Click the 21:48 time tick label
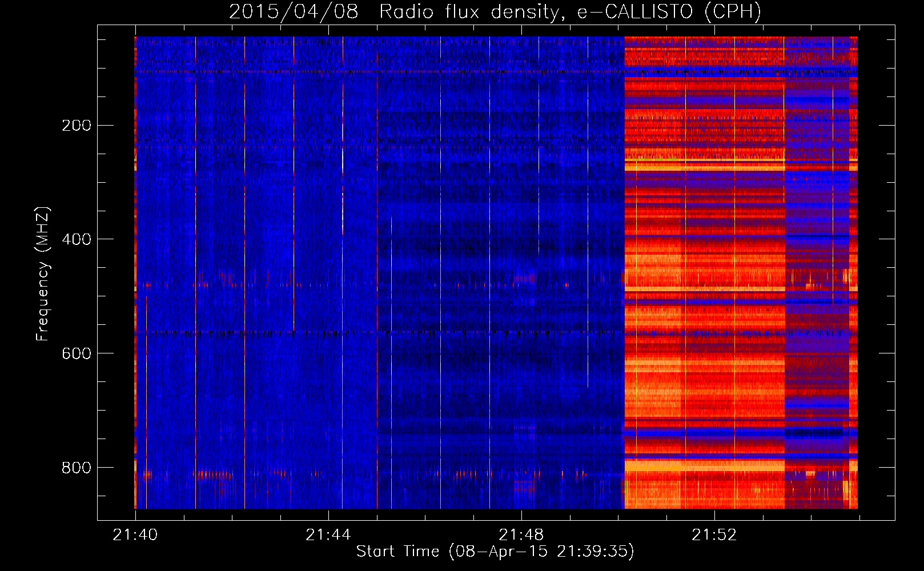Image resolution: width=924 pixels, height=571 pixels. pos(521,535)
